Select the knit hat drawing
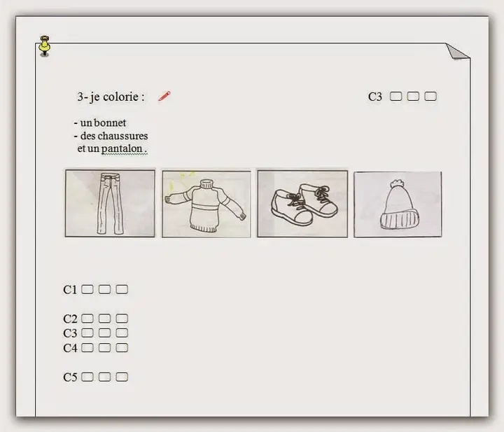This screenshot has width=504, height=432. (398, 204)
